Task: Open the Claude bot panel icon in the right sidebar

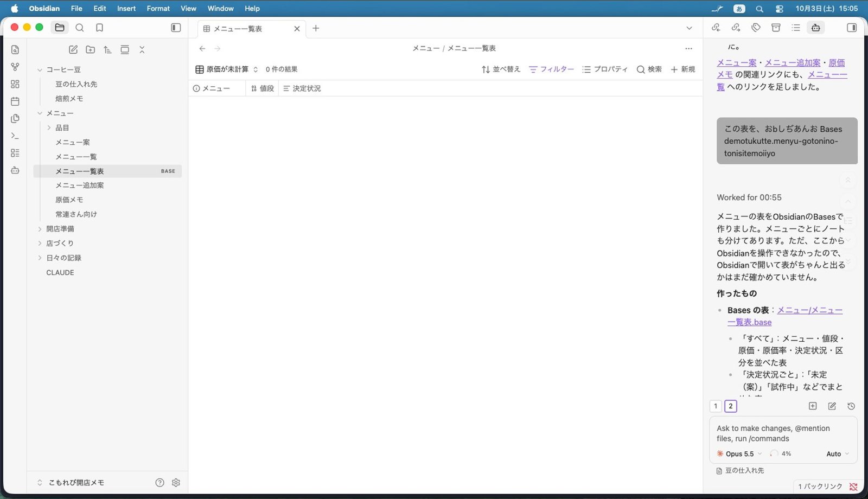Action: [x=816, y=28]
